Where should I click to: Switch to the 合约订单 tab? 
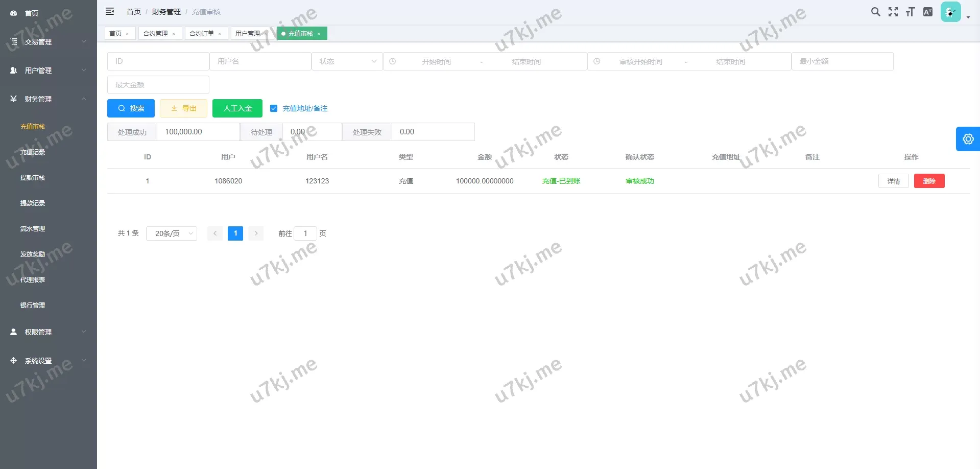(202, 34)
